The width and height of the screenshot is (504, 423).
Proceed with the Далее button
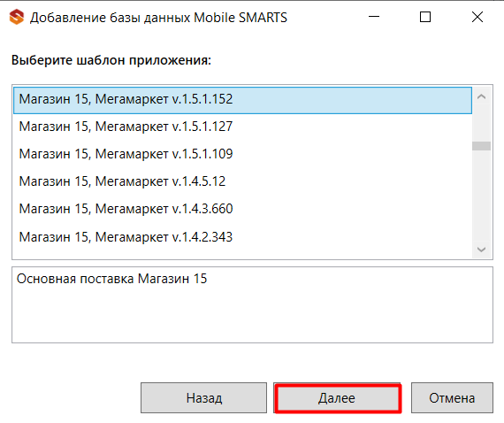337,398
